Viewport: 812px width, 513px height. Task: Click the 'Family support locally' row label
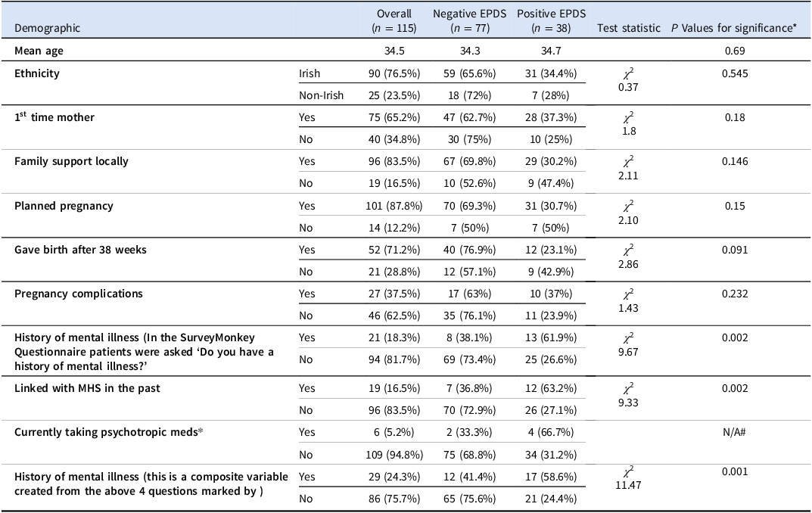tap(72, 161)
